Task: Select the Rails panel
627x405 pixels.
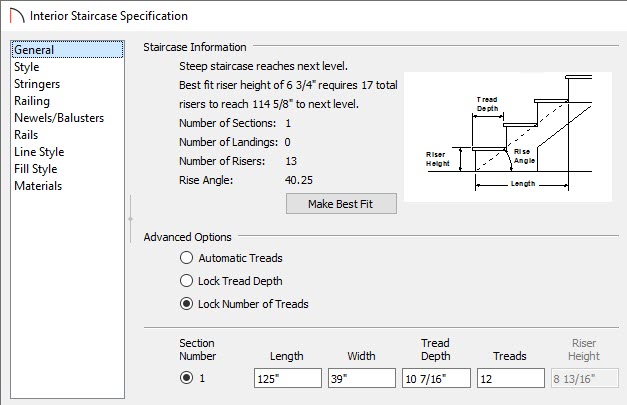Action: click(26, 135)
